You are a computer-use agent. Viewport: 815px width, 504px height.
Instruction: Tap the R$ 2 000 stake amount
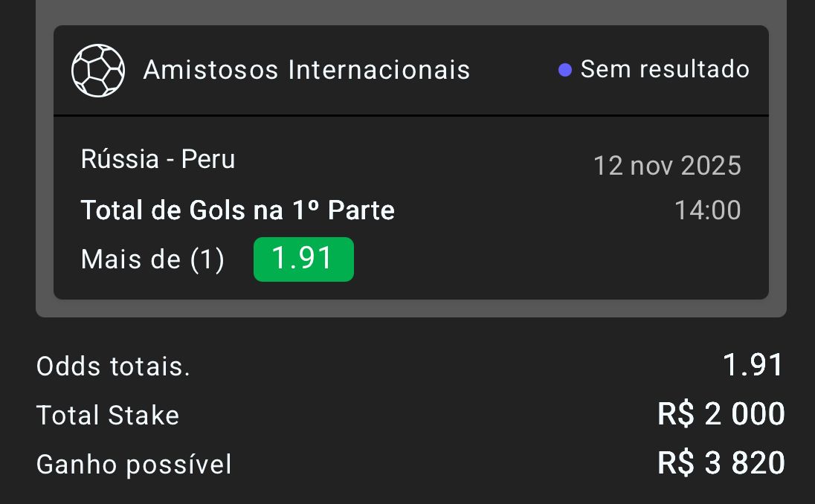tap(721, 414)
